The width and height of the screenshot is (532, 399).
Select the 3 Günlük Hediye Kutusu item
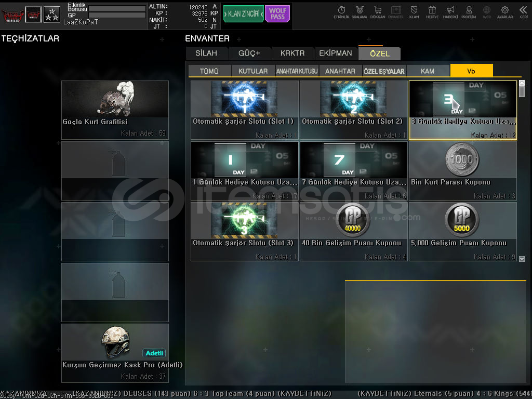(463, 110)
